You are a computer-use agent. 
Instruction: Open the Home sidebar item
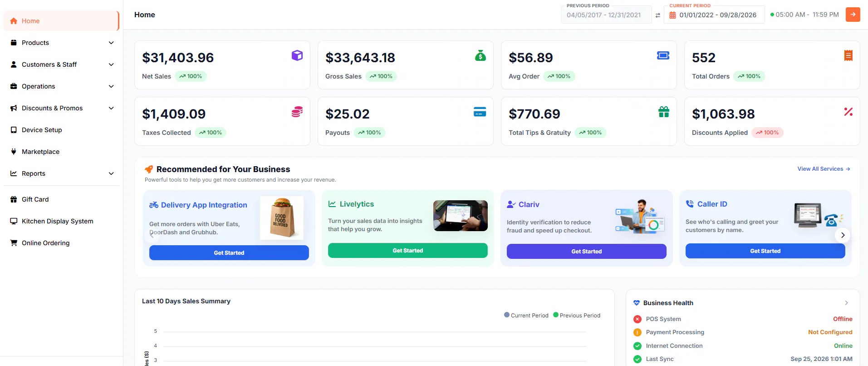click(x=61, y=21)
